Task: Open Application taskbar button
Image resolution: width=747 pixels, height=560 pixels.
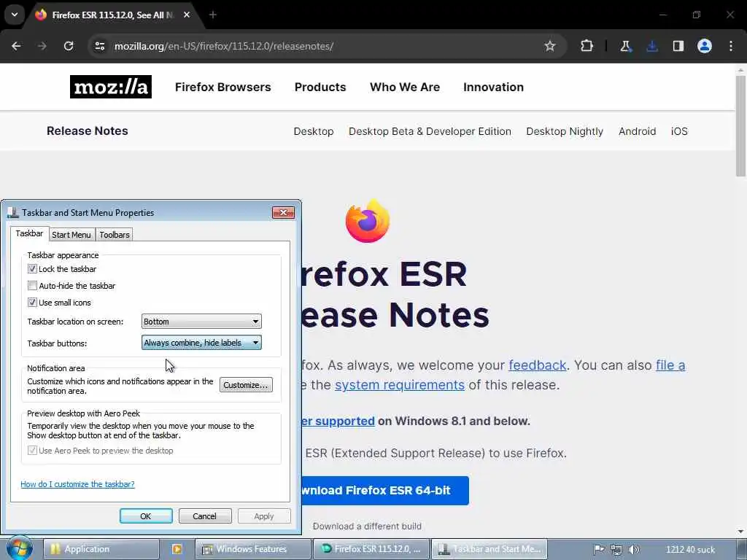Action: (101, 549)
